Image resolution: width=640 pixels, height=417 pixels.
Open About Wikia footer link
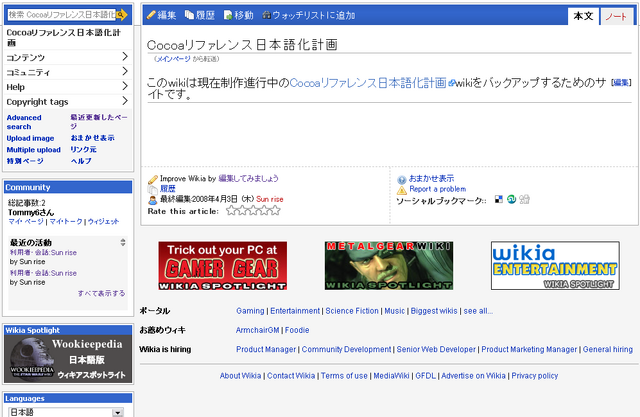240,376
